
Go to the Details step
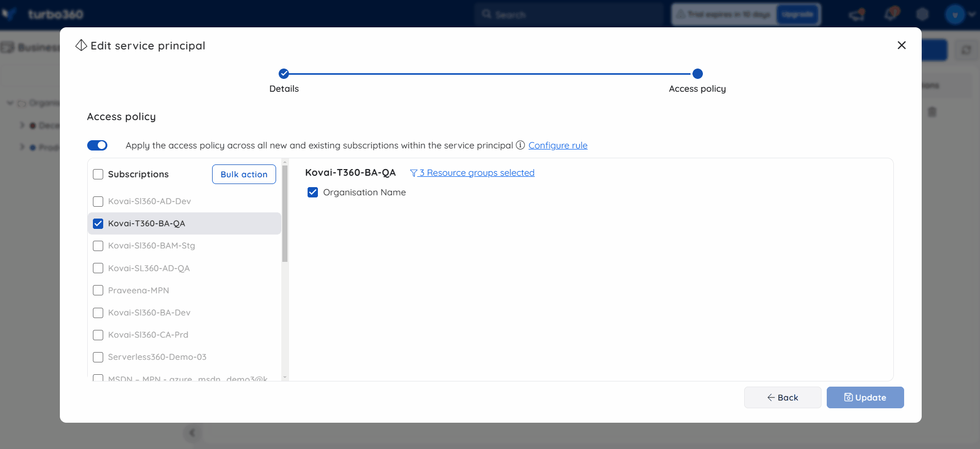284,74
